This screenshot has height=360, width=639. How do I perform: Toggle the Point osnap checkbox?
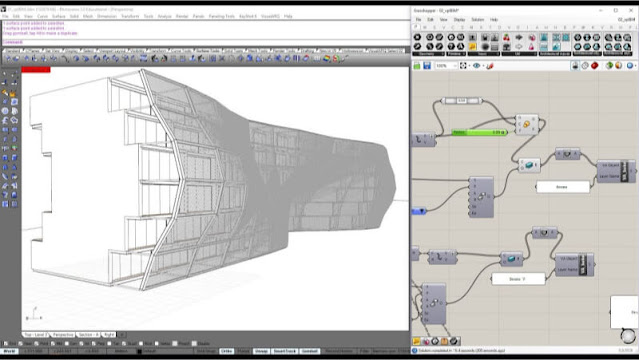[x=36, y=344]
